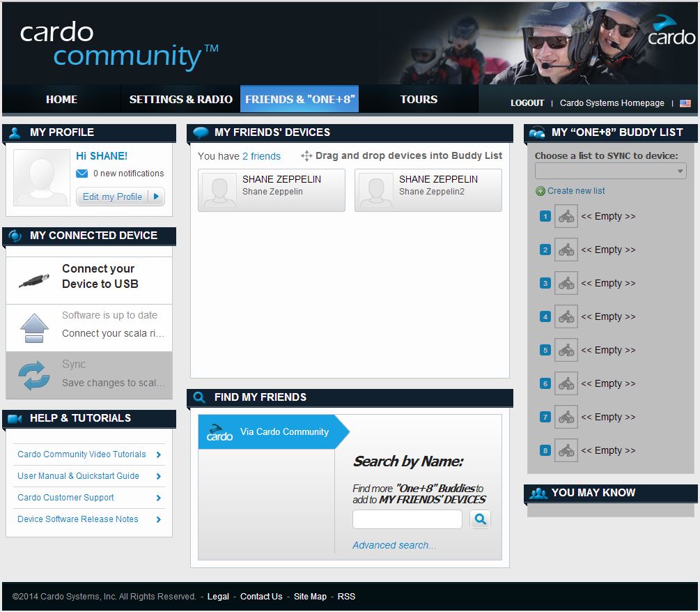
Task: Click Edit my Profile button
Action: click(x=120, y=197)
